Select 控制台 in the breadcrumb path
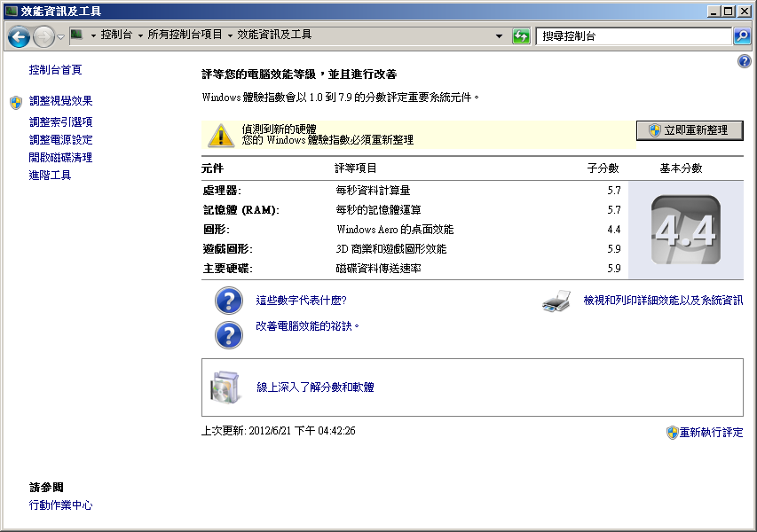 tap(116, 35)
